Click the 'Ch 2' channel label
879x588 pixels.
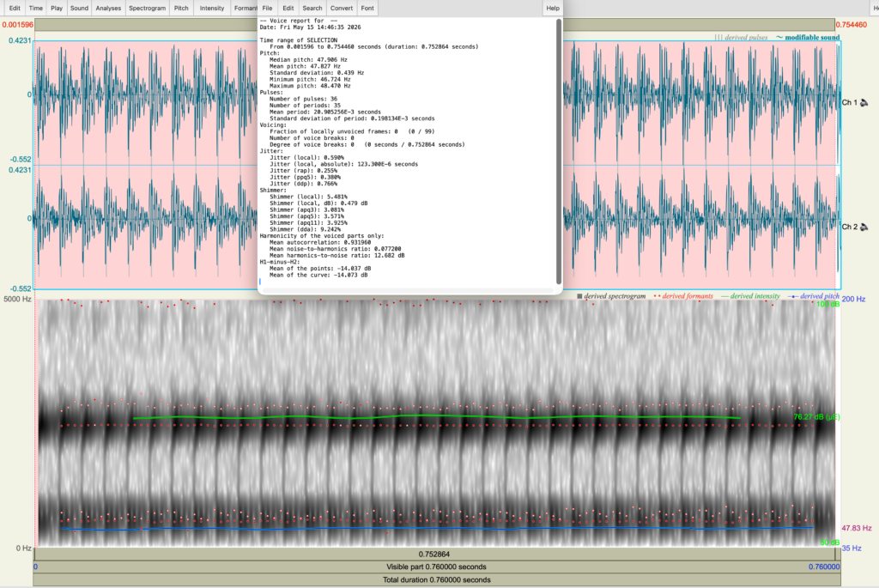(849, 227)
